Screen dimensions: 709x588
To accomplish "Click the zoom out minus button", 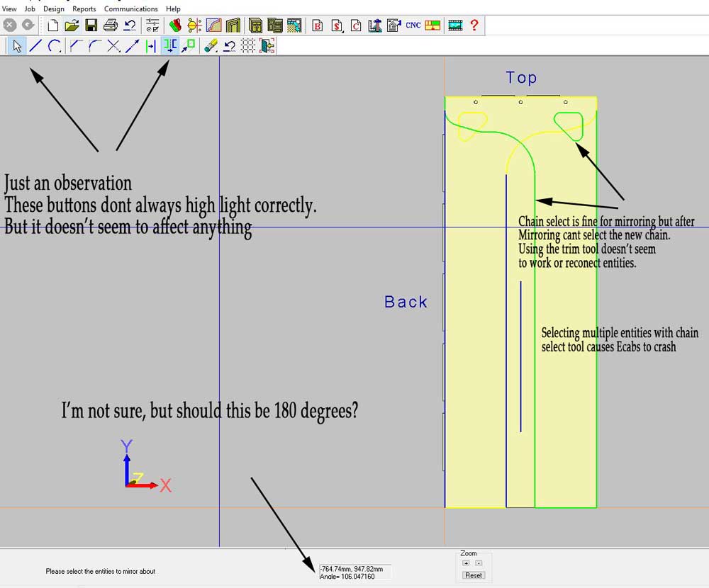I will [479, 563].
